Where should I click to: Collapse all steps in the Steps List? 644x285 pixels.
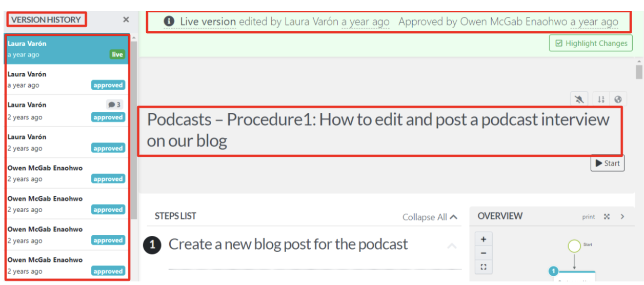pos(430,217)
